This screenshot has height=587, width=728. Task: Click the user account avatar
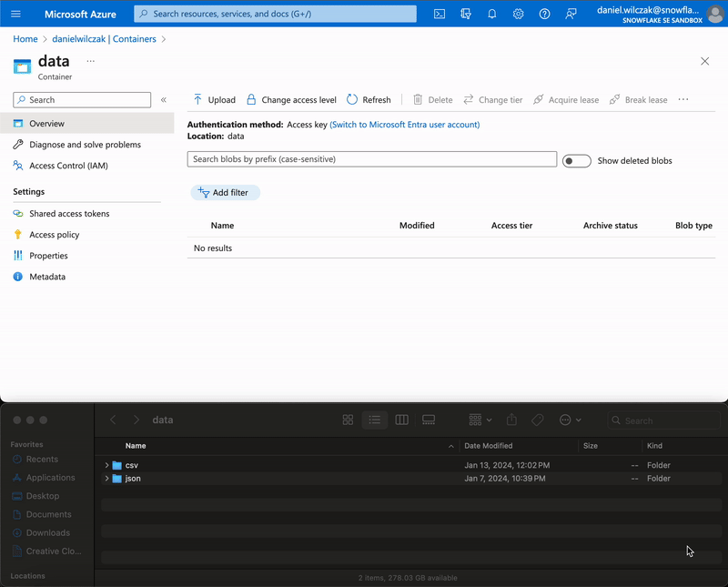coord(714,14)
